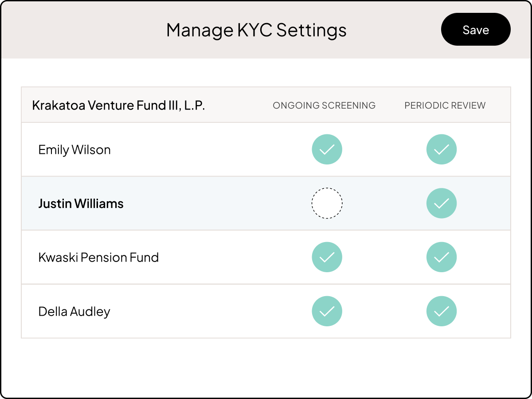Disable periodic review for Justin Williams
The height and width of the screenshot is (399, 532).
[442, 203]
